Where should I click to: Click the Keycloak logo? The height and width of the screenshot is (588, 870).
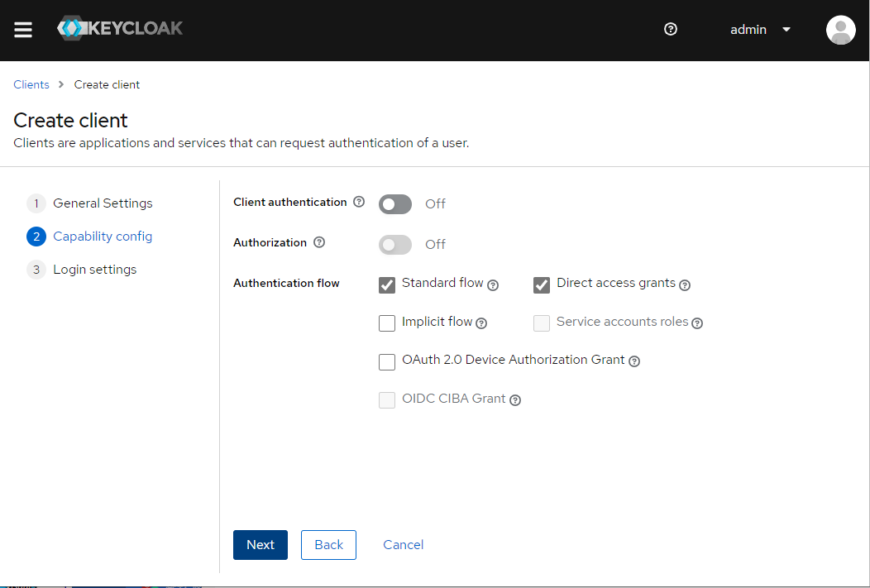tap(120, 28)
